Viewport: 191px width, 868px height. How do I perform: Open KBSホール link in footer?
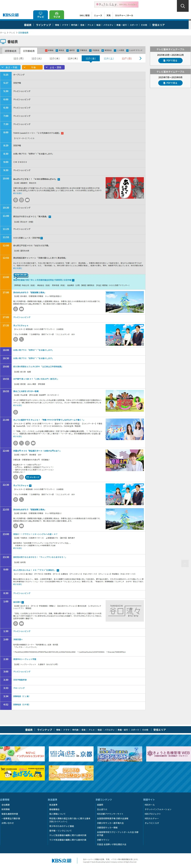pyautogui.click(x=150, y=805)
